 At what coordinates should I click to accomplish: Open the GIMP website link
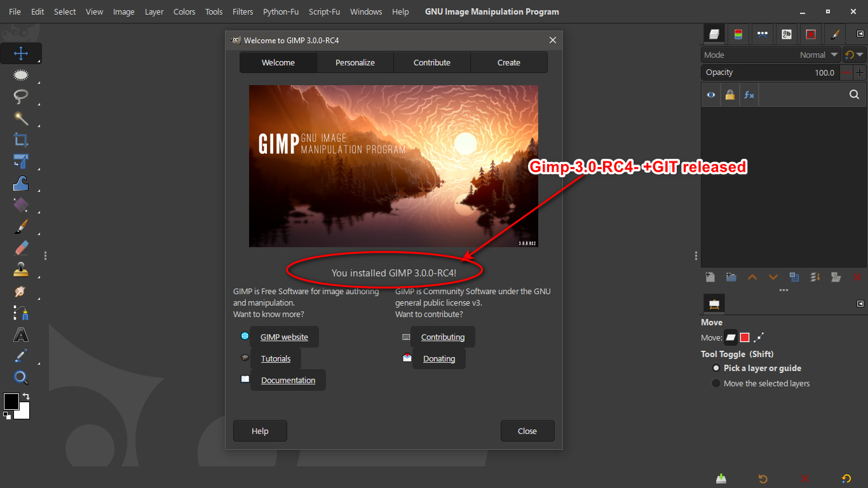click(284, 337)
